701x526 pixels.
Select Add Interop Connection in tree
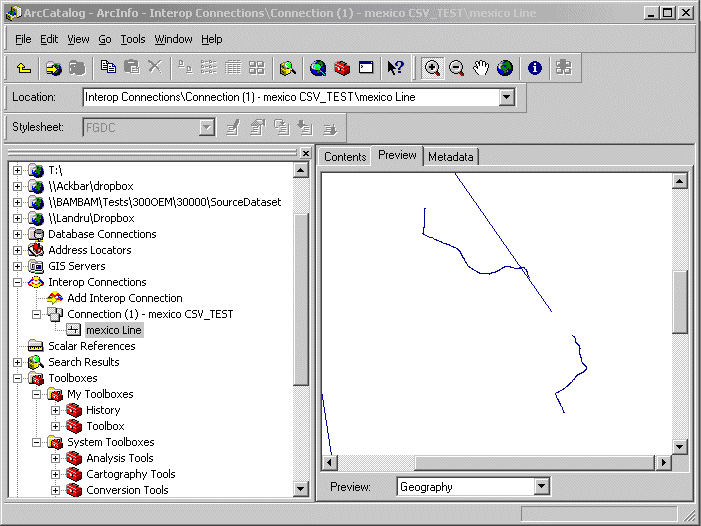[124, 298]
